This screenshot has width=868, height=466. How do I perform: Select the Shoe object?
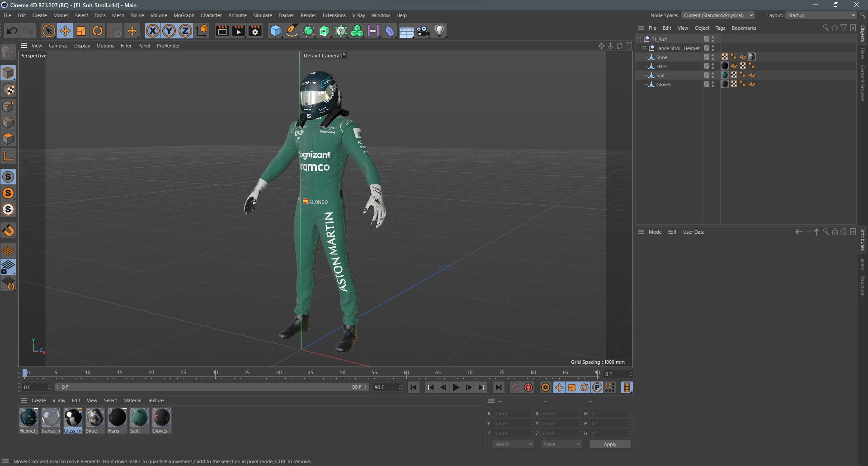click(x=662, y=57)
